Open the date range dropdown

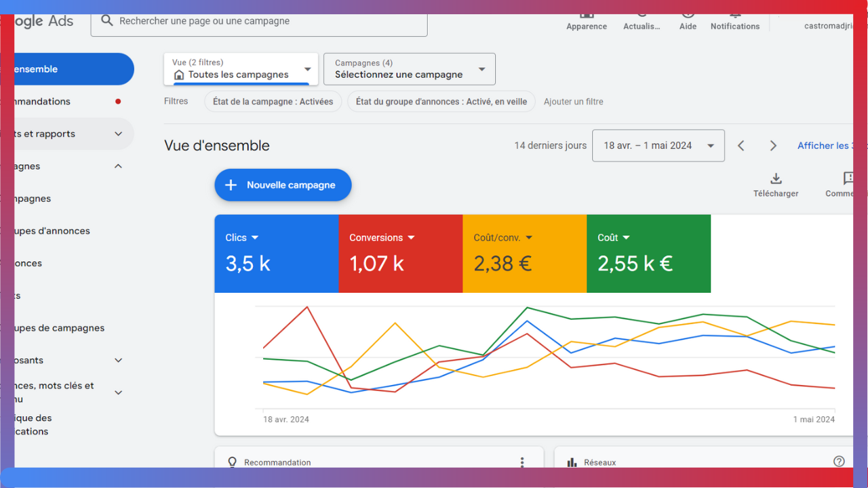pyautogui.click(x=658, y=146)
